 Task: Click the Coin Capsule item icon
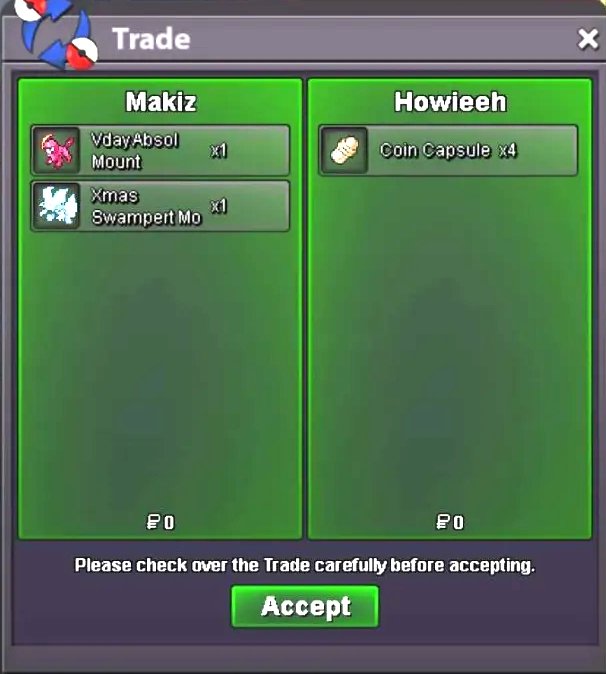tap(344, 150)
